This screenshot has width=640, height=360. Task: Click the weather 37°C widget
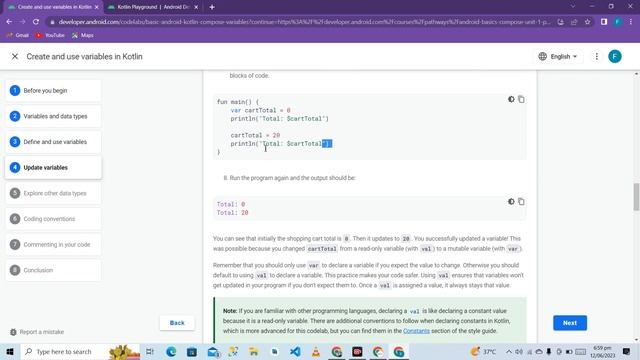click(x=483, y=351)
